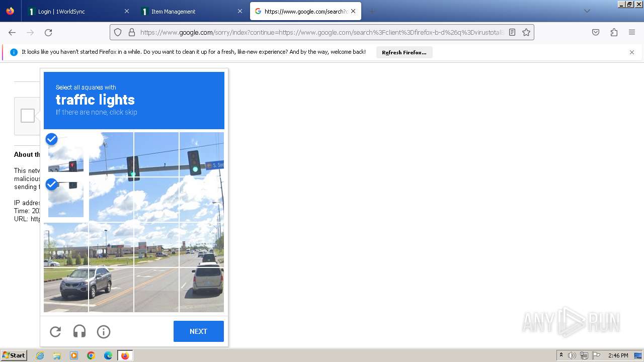Launch Google Chrome from taskbar
Image resolution: width=644 pixels, height=362 pixels.
click(91, 355)
